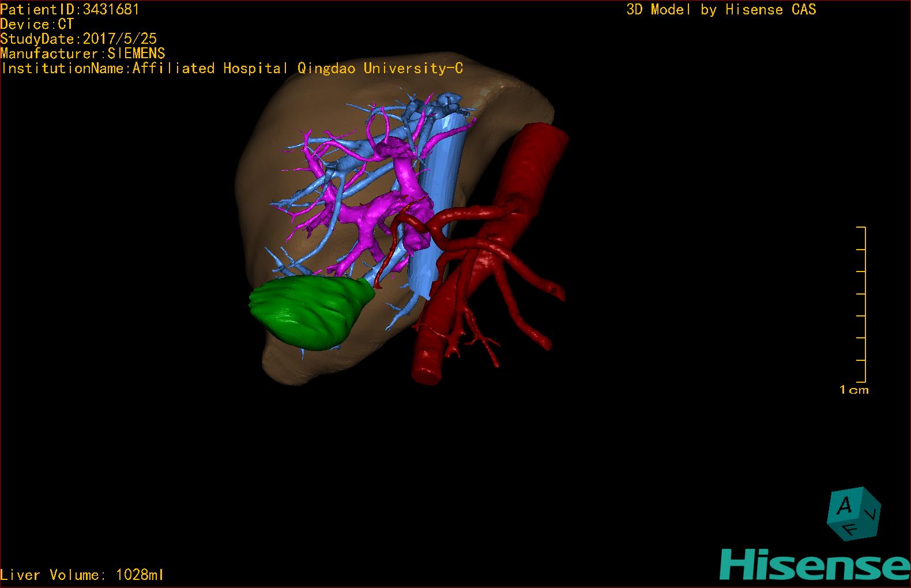Click the "PatientID:3431681" text
The image size is (911, 588).
pyautogui.click(x=70, y=9)
